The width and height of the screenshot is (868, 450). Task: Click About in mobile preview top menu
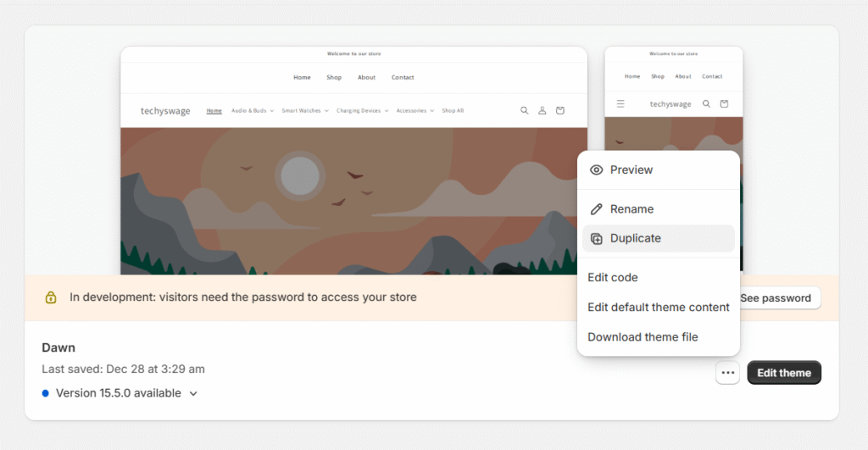coord(683,76)
